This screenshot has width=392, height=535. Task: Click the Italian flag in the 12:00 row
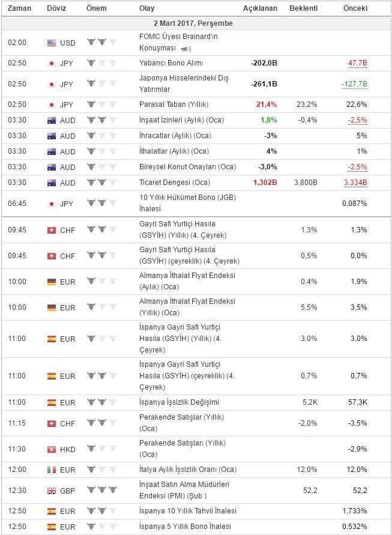coord(52,470)
